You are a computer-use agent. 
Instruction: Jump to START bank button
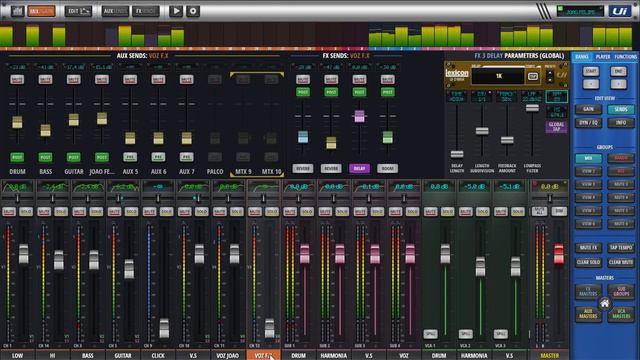pos(591,71)
